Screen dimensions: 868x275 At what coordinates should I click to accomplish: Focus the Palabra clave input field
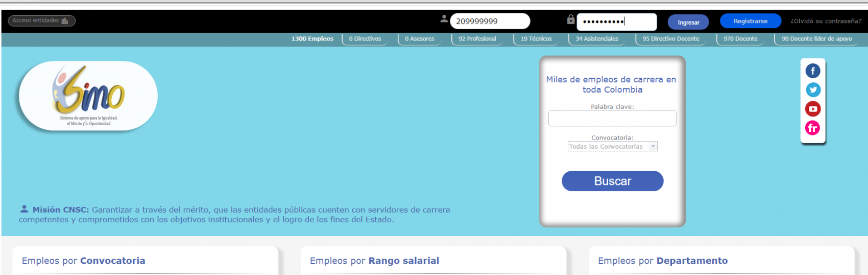click(612, 119)
